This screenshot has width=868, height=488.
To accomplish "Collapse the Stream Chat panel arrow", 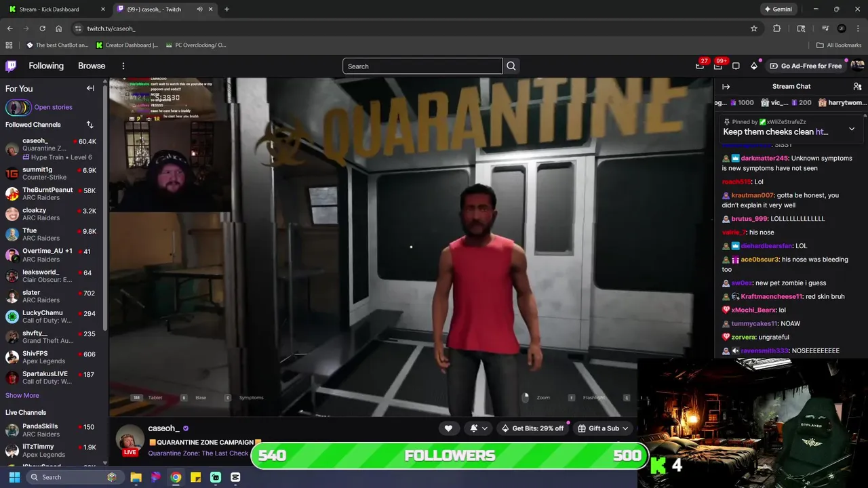I will point(726,87).
